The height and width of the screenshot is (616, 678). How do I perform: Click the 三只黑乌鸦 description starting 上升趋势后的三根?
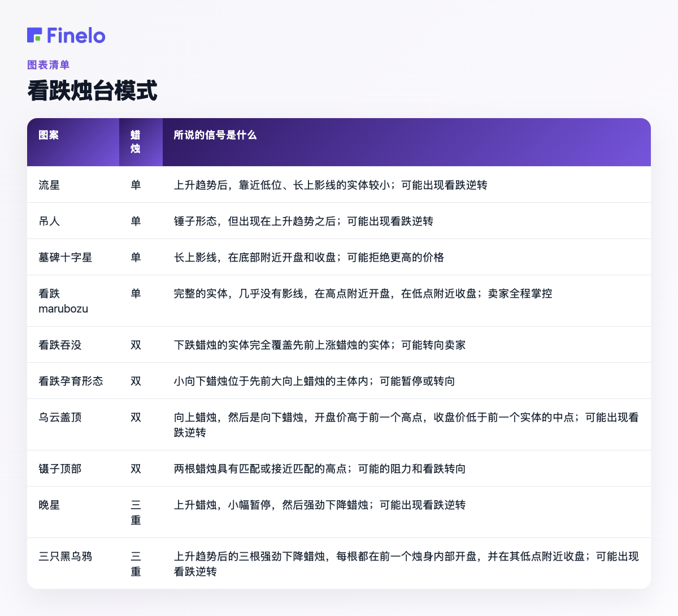(x=406, y=563)
